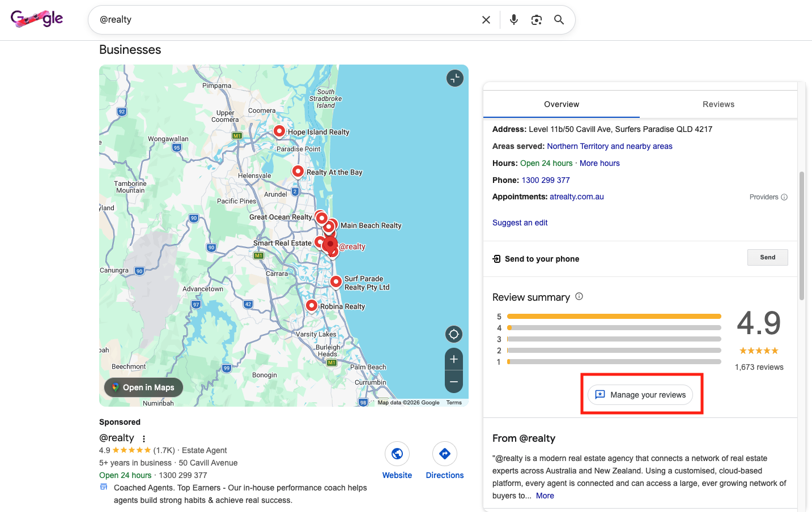The height and width of the screenshot is (512, 812).
Task: Open the atrealty.com.au appointments link
Action: (576, 197)
